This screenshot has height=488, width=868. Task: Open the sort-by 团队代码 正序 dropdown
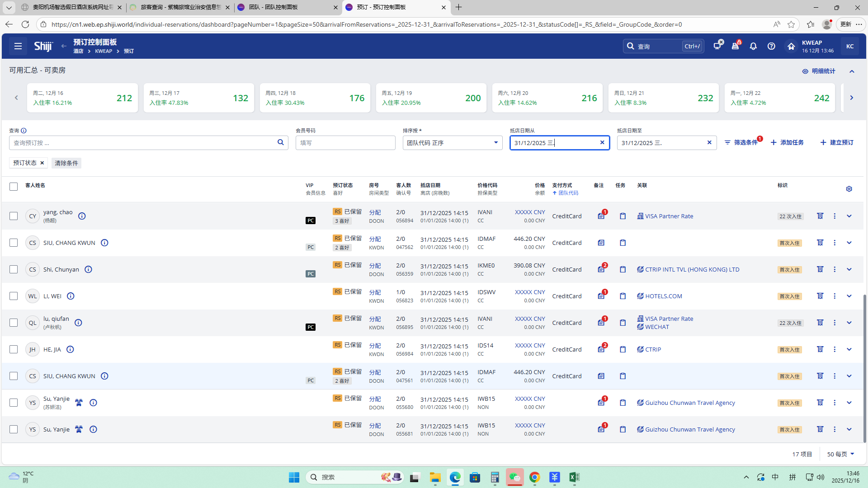[452, 143]
